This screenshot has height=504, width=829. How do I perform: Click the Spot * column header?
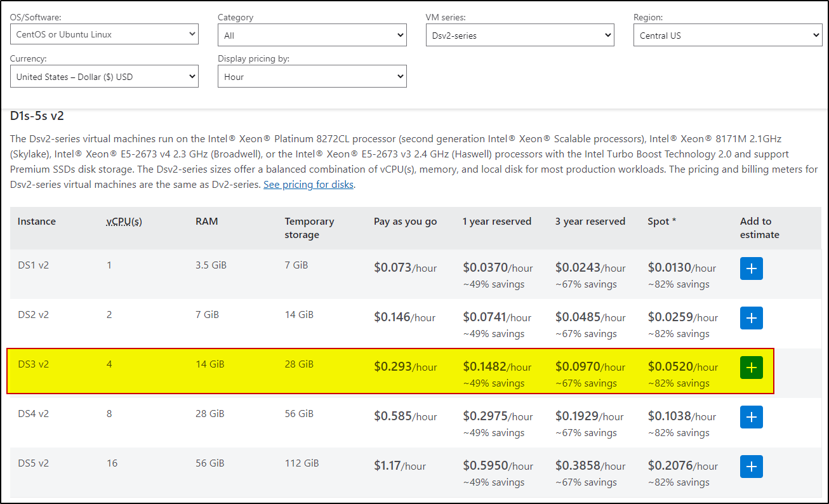662,222
